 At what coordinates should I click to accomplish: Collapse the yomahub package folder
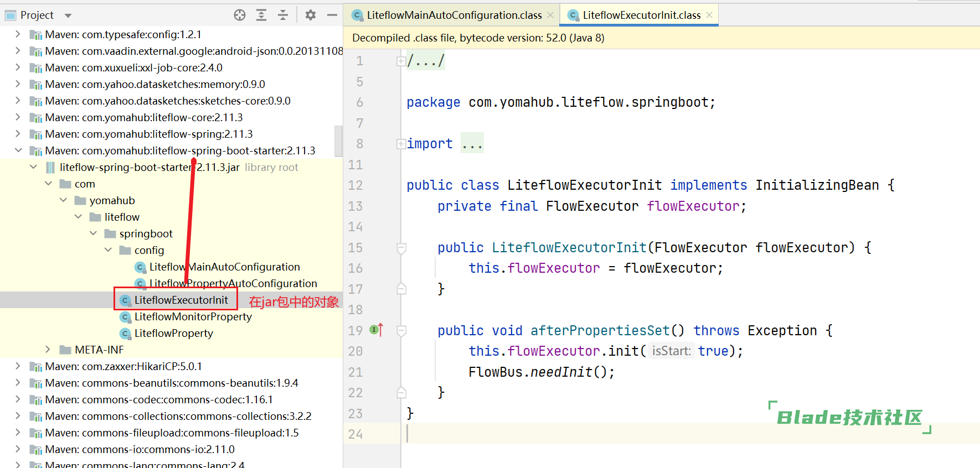63,200
